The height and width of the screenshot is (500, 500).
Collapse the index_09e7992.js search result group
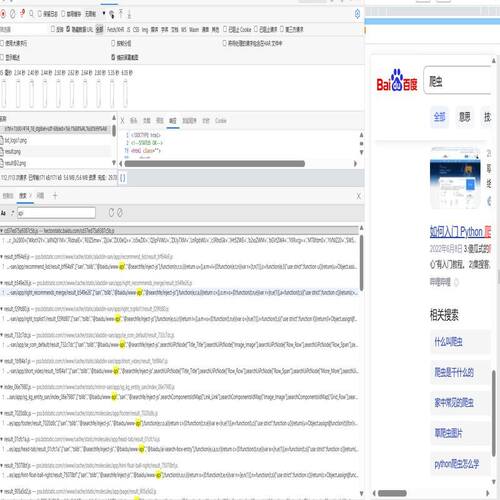pyautogui.click(x=2, y=387)
